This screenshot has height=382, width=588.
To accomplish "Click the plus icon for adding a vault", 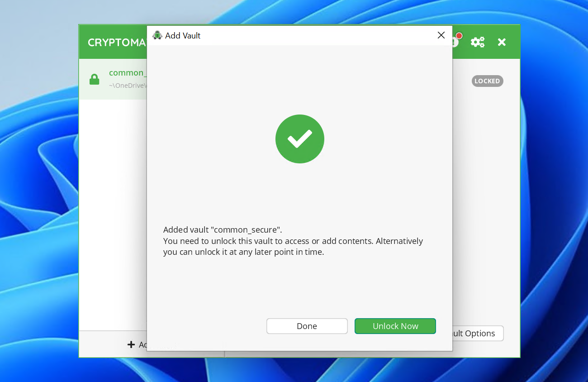I will pyautogui.click(x=131, y=344).
